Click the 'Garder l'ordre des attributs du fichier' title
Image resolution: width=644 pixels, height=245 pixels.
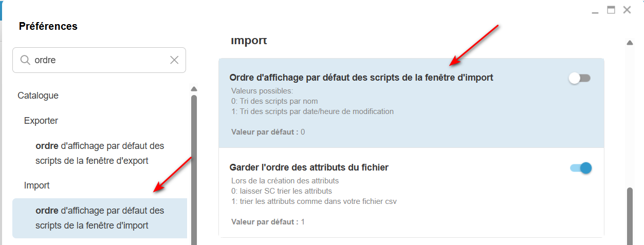coord(308,167)
